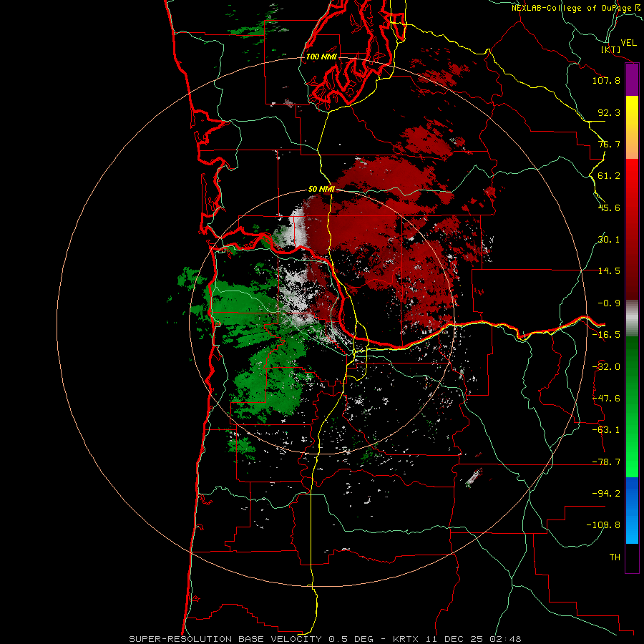The image size is (644, 644).
Task: Select the 107.8 legend value
Action: (x=606, y=80)
